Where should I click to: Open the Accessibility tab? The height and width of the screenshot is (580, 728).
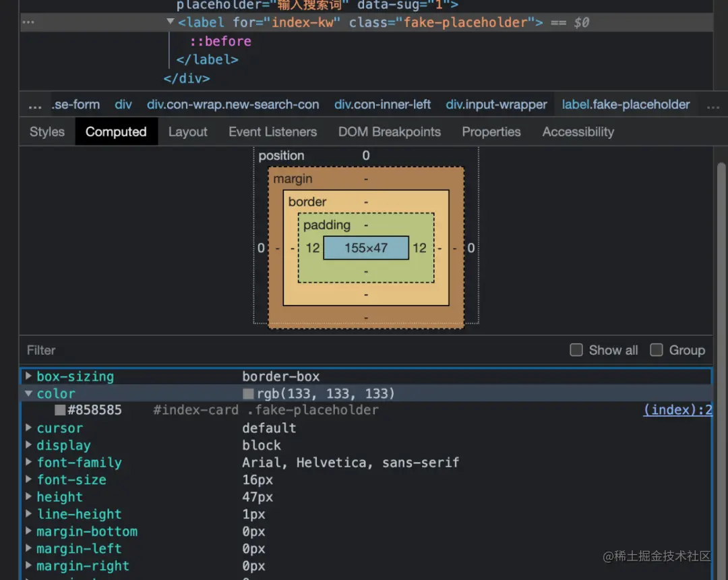click(578, 132)
